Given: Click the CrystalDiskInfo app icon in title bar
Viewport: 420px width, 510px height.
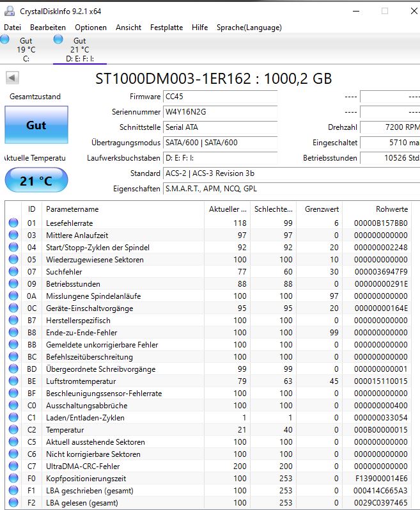Looking at the screenshot, I should [x=10, y=11].
